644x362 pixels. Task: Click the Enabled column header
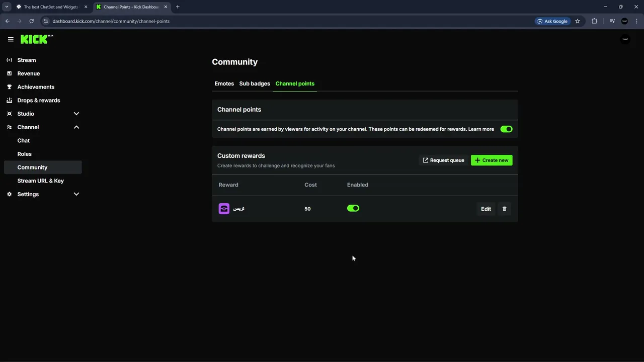358,185
